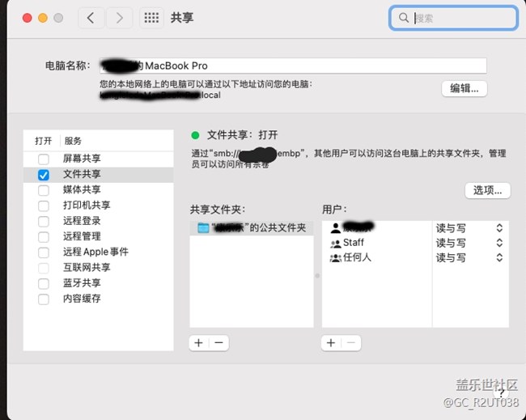Enable the 远程登录 checkbox
This screenshot has width=526, height=420.
(44, 221)
